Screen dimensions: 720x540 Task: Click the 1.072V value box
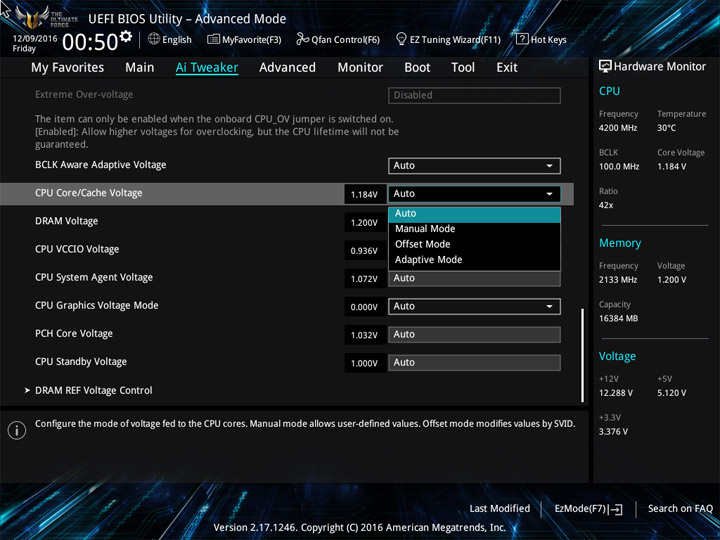tap(365, 279)
